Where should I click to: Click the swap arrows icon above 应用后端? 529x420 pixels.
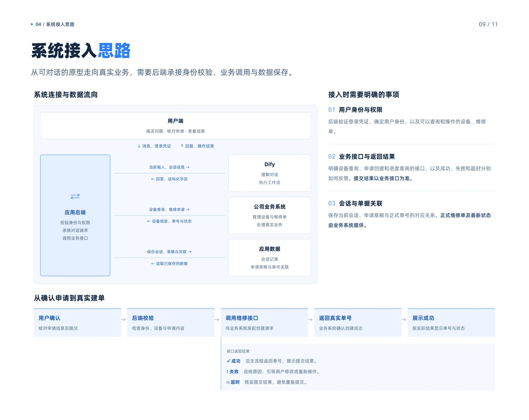pos(75,196)
